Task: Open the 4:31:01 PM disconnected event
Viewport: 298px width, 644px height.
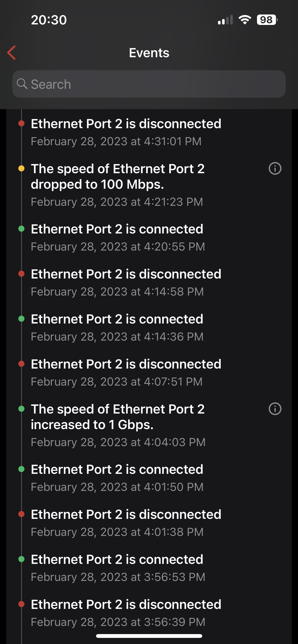Action: click(x=126, y=132)
